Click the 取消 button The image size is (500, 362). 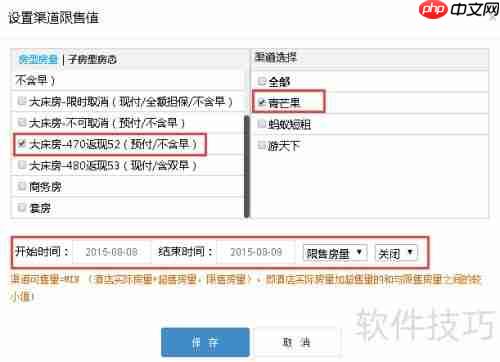point(296,342)
